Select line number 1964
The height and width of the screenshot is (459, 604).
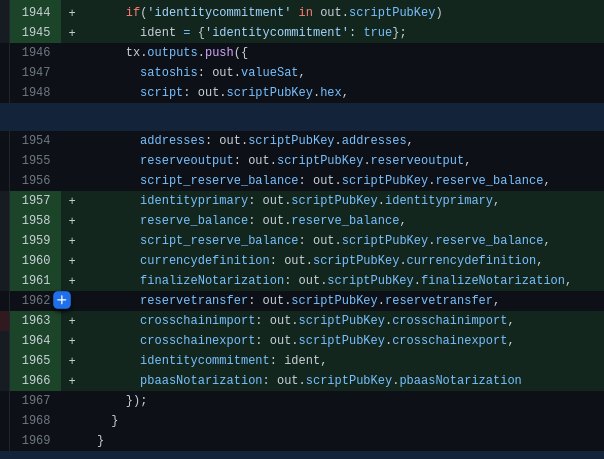coord(36,340)
